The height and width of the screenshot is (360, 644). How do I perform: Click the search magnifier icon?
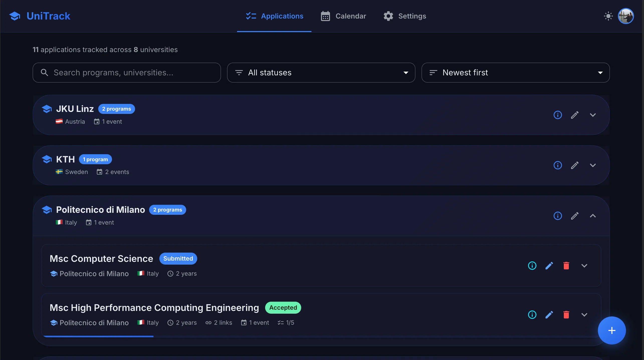pyautogui.click(x=44, y=73)
